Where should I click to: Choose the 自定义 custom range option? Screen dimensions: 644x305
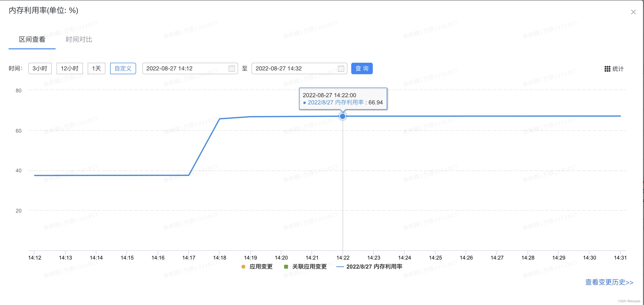pos(123,68)
